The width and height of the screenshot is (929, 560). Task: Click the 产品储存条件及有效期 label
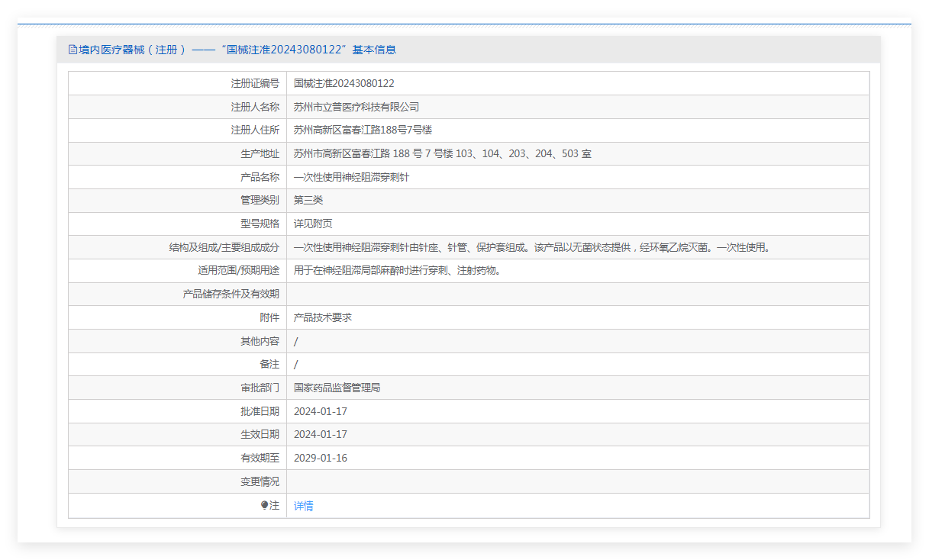(231, 294)
